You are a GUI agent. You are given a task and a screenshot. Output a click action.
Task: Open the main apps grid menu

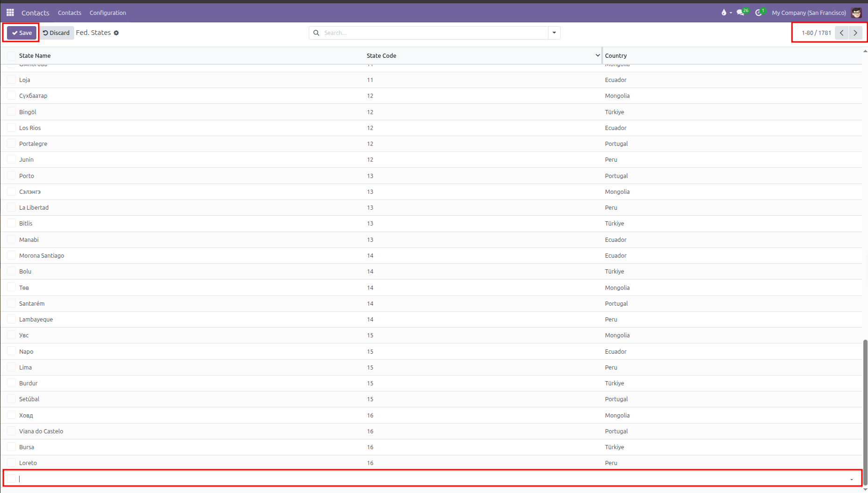tap(10, 13)
